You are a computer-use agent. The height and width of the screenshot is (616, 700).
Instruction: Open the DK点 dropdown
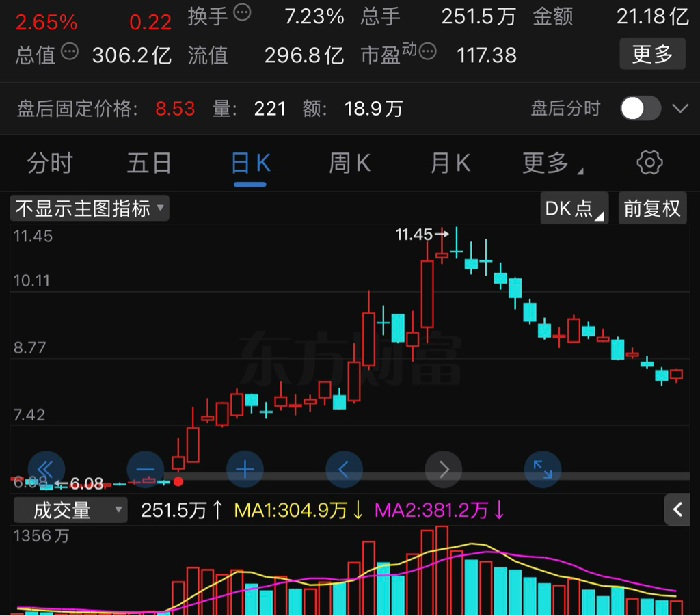point(574,208)
